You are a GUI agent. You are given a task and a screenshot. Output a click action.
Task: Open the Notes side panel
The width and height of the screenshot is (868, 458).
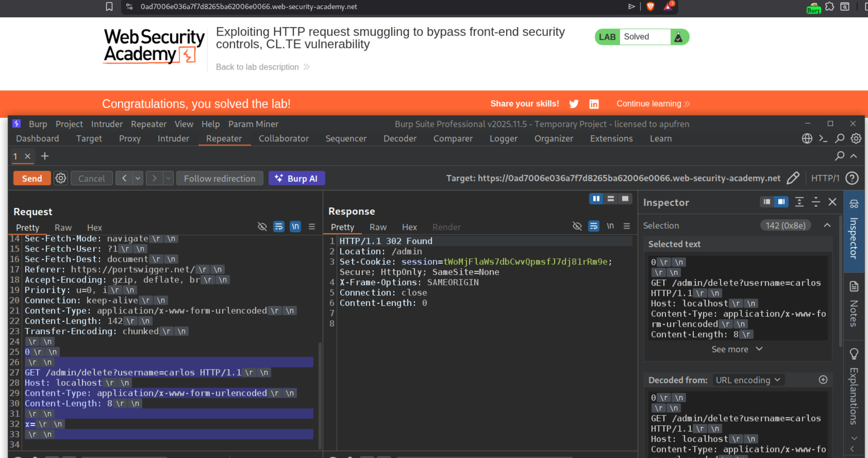click(854, 304)
